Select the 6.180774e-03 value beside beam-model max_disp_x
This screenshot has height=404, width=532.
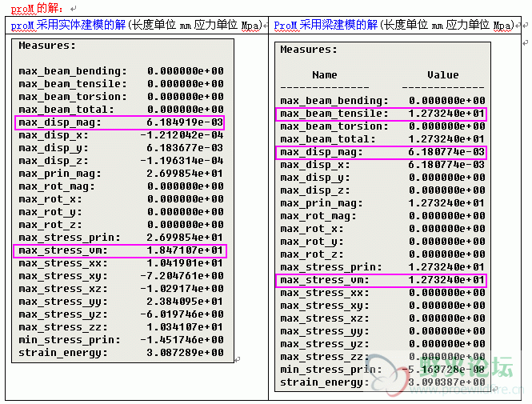pyautogui.click(x=446, y=165)
